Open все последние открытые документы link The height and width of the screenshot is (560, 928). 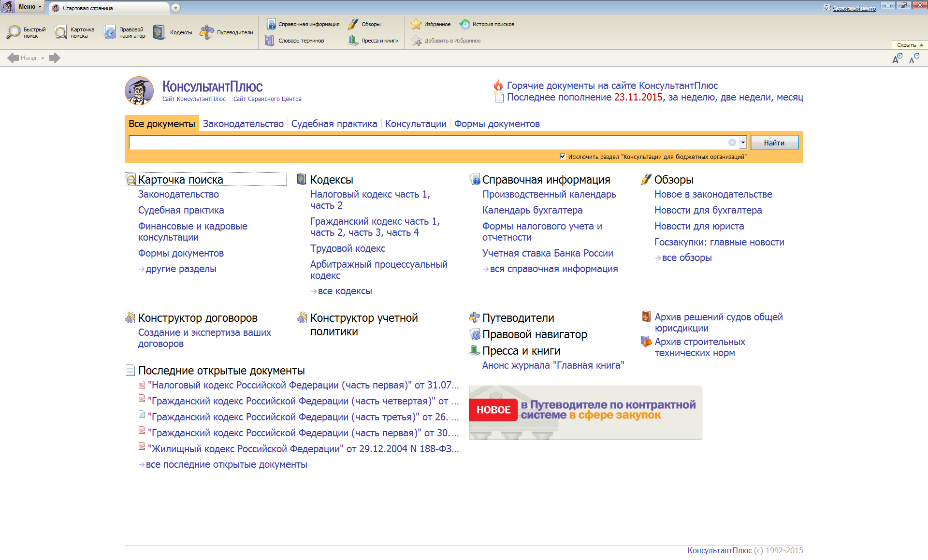[x=227, y=464]
